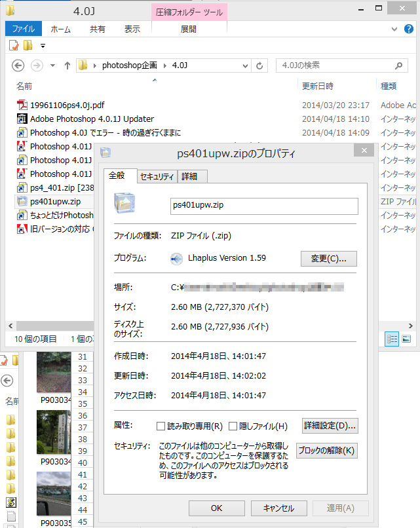Refresh the 4.0J folder view

tap(259, 66)
